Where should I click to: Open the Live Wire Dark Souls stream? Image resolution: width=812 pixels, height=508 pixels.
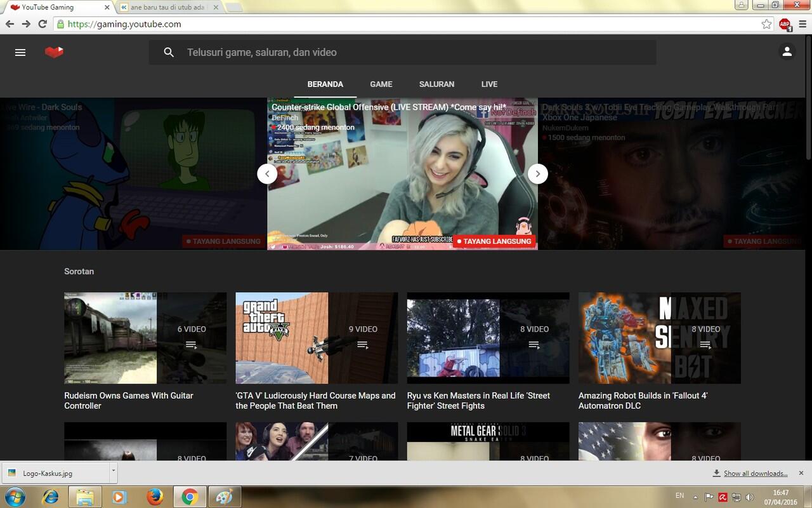[133, 174]
